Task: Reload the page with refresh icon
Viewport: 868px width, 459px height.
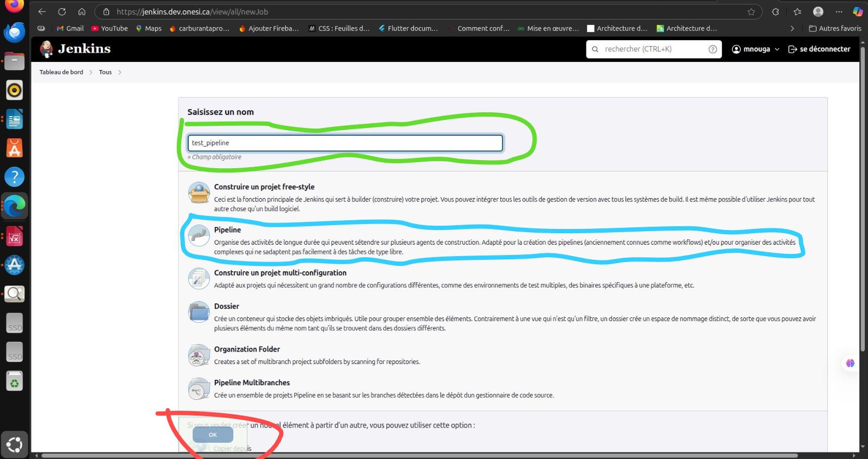Action: [62, 11]
